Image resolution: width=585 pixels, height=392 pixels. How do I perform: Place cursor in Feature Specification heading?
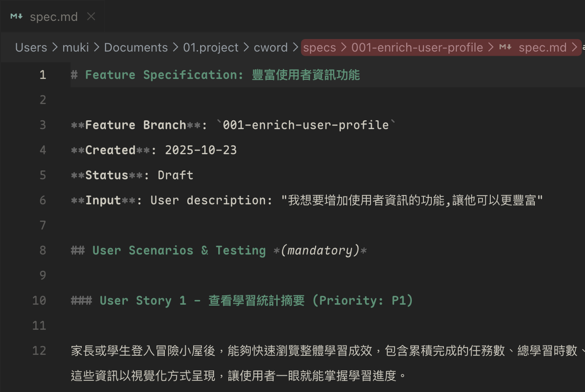click(215, 75)
